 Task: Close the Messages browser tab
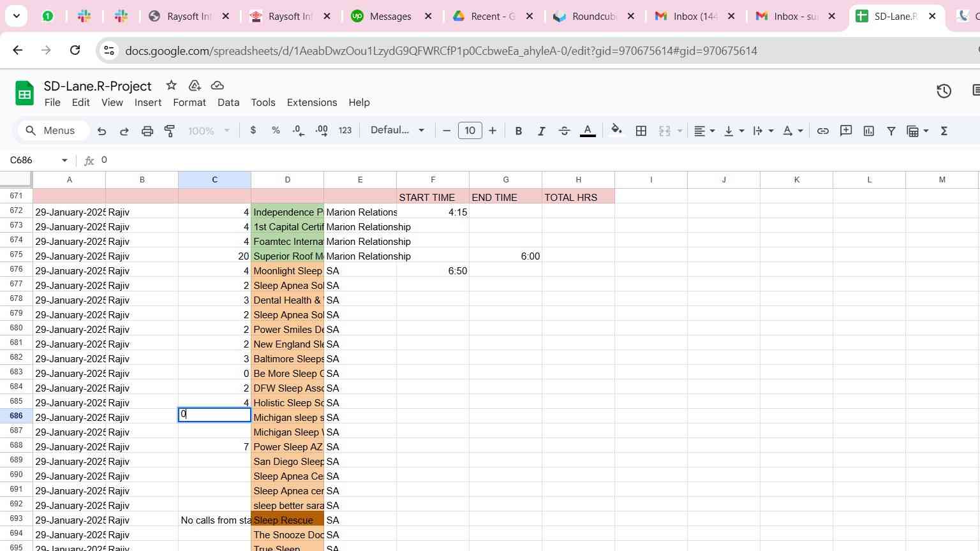click(x=428, y=17)
